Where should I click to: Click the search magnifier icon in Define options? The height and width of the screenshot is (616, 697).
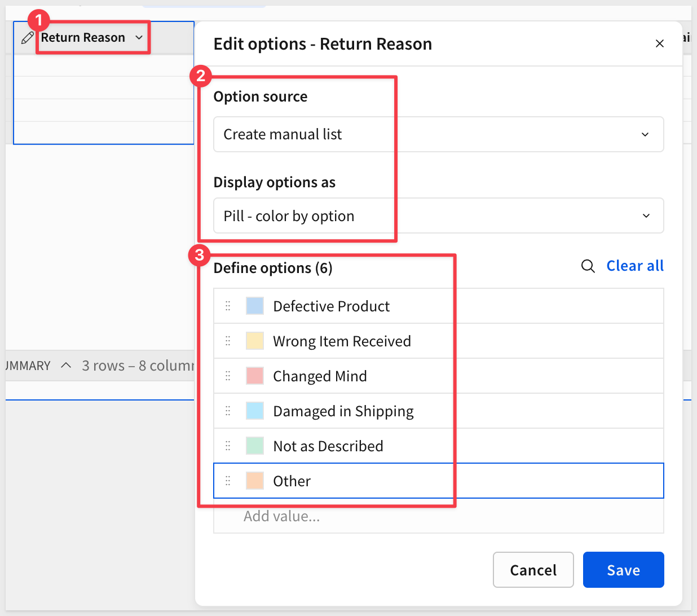point(588,266)
